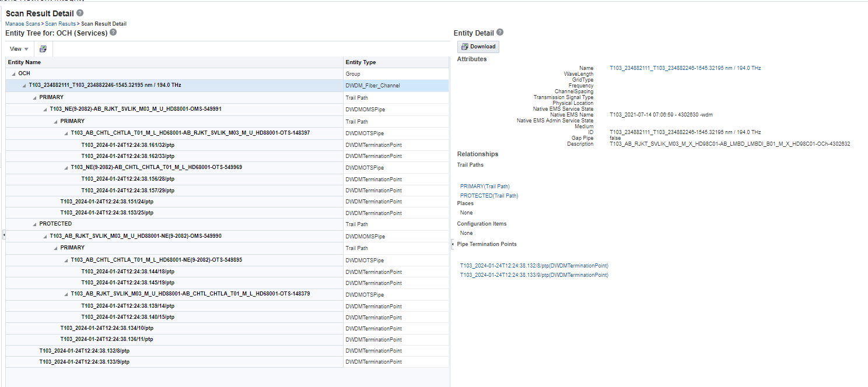Select the 161/32/ptp termination point row

[227, 145]
